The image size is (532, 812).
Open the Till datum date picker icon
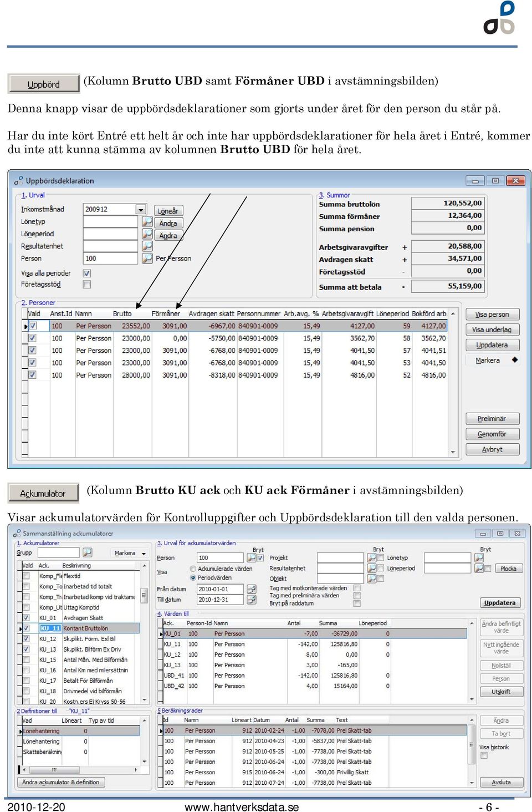[x=252, y=600]
